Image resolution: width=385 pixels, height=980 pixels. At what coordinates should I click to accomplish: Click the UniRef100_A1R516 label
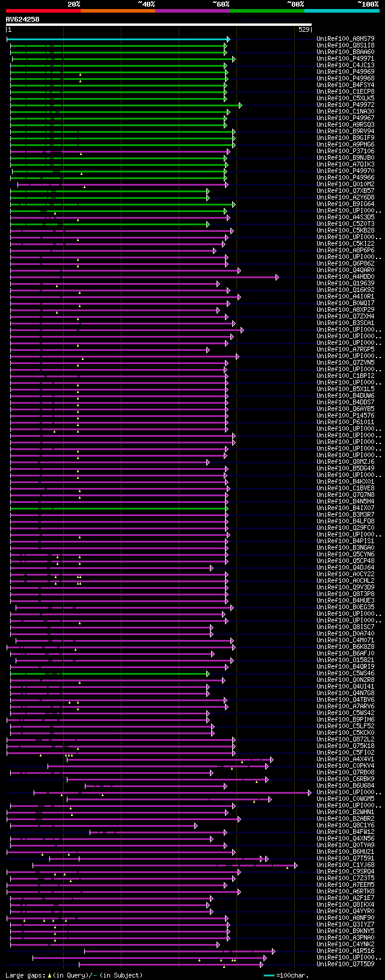pos(345,951)
